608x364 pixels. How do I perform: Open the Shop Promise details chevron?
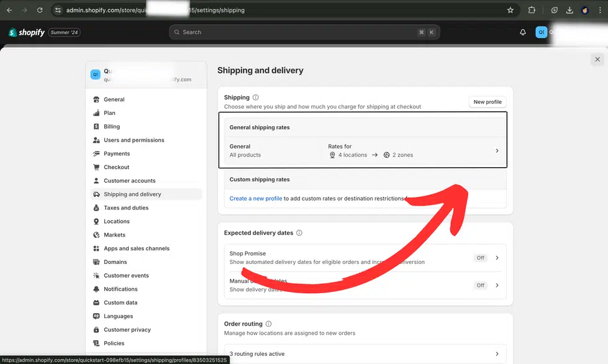click(x=497, y=257)
